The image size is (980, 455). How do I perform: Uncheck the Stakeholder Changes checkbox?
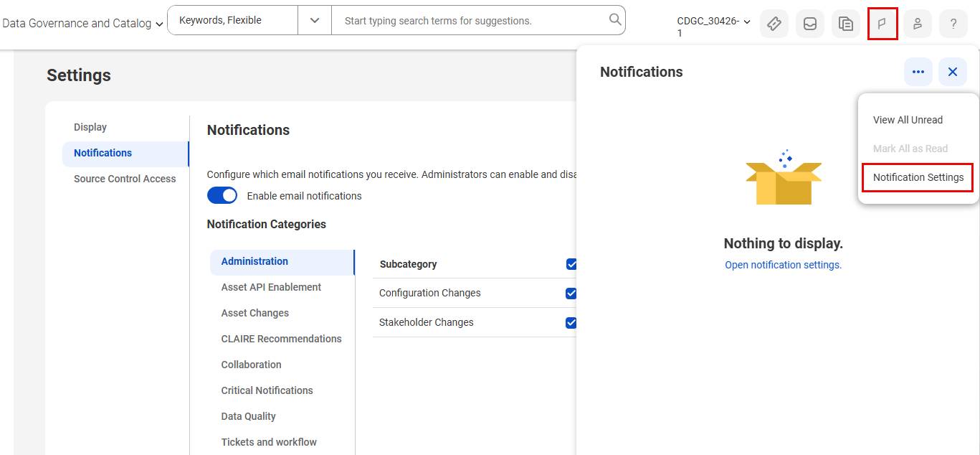(571, 322)
